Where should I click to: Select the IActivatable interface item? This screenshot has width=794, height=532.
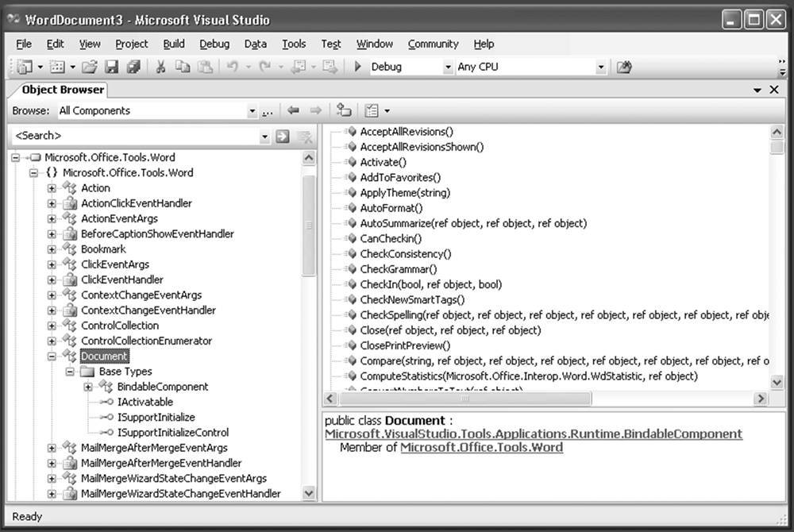coord(145,402)
